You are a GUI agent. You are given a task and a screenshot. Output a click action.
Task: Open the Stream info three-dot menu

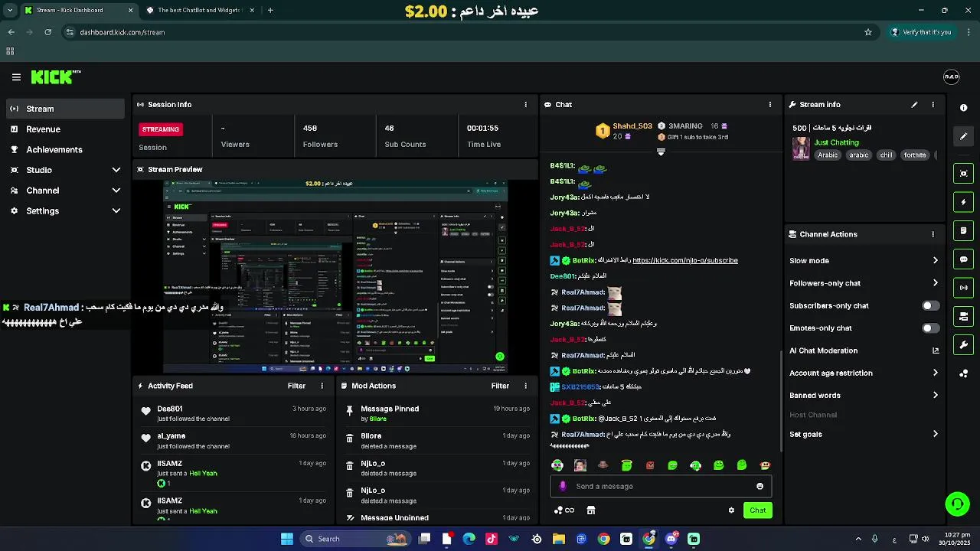click(933, 105)
